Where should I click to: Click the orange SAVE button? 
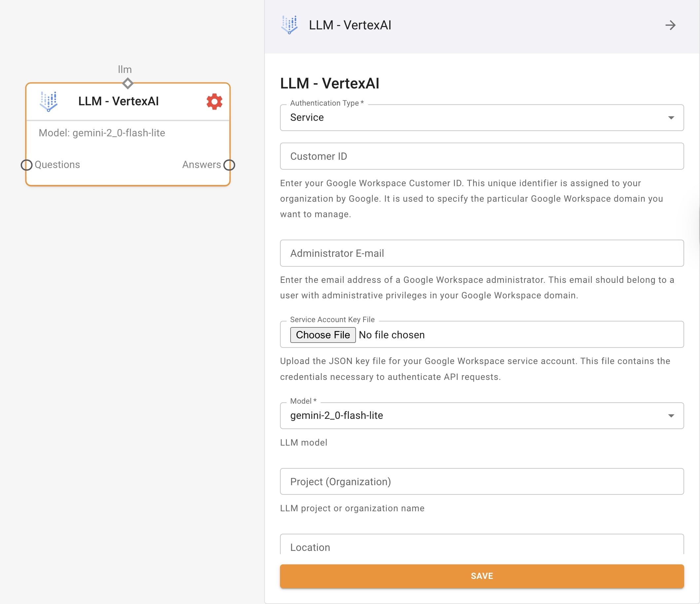481,576
